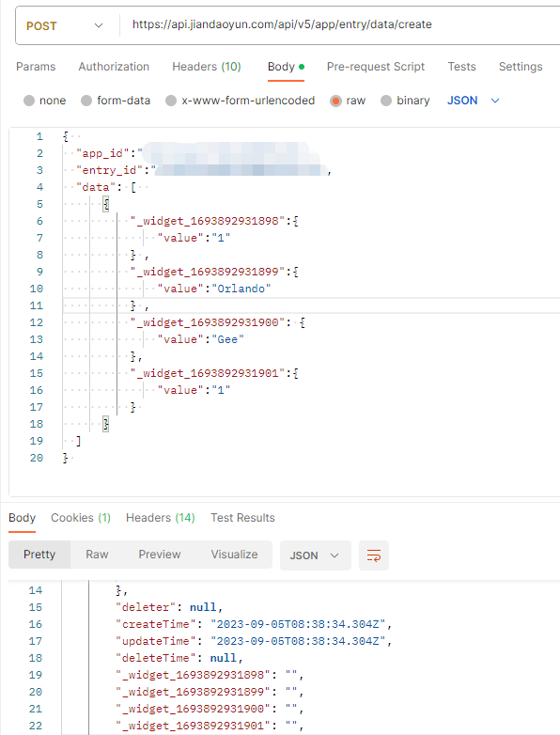Image resolution: width=560 pixels, height=735 pixels.
Task: Select the raw body radio button
Action: click(335, 101)
